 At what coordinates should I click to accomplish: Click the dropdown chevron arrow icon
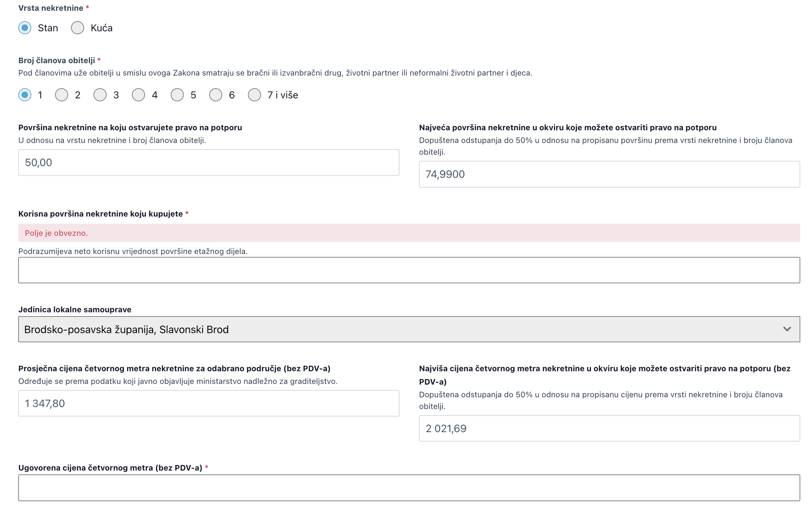(x=787, y=329)
